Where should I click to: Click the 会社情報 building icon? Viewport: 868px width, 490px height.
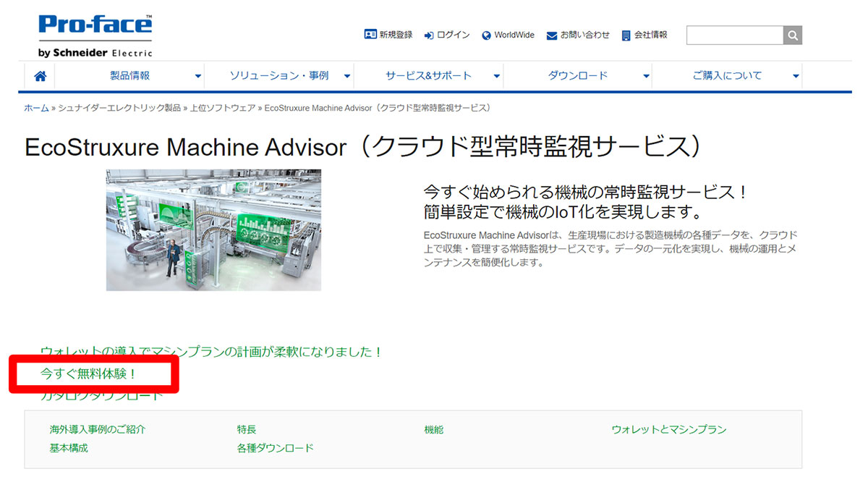626,35
